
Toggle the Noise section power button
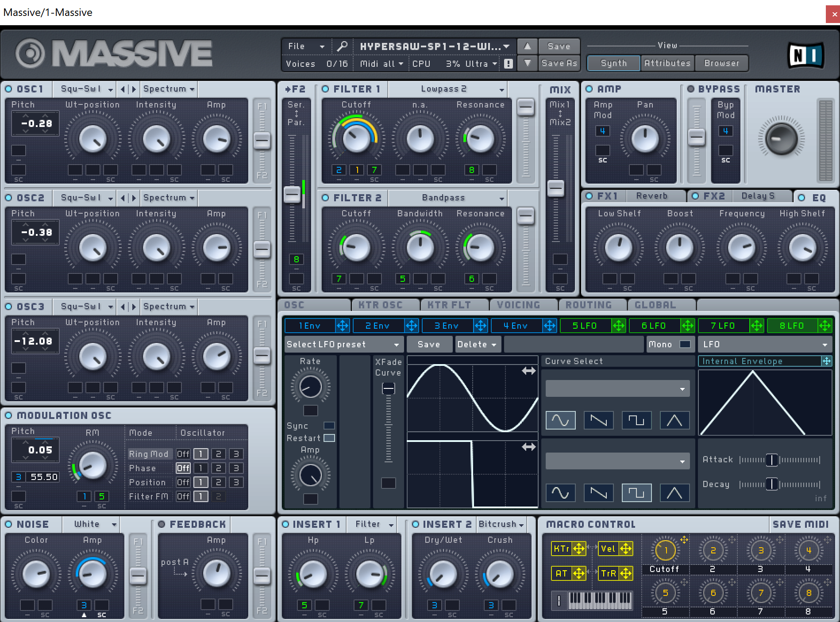[8, 524]
